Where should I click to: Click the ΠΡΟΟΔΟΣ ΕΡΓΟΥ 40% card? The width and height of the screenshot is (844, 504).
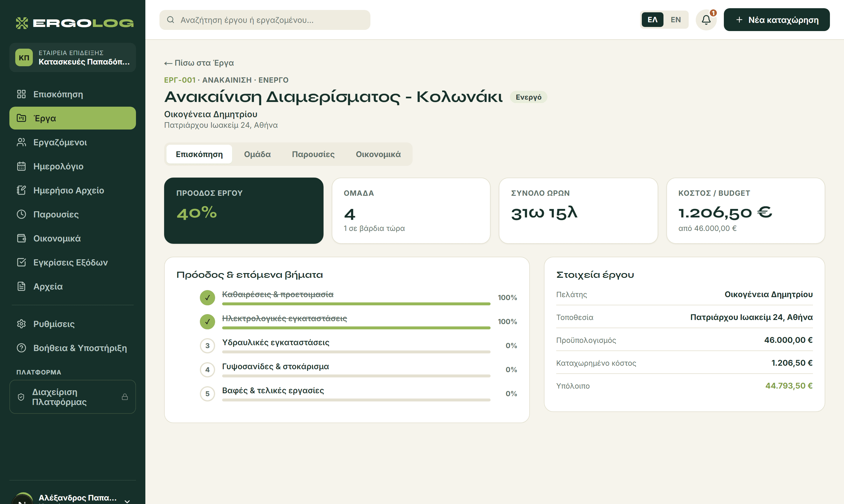pyautogui.click(x=244, y=211)
